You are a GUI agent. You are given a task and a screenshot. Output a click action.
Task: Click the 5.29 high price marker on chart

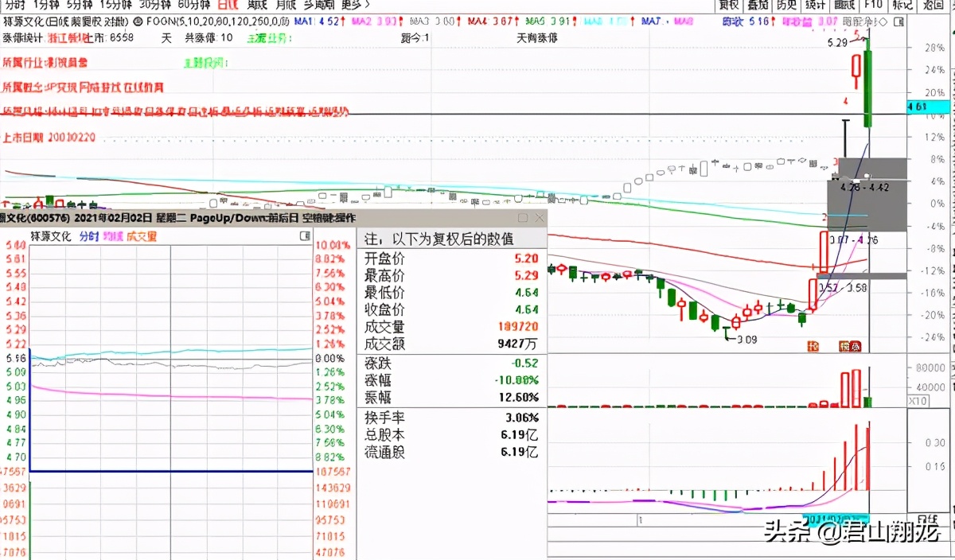click(838, 43)
